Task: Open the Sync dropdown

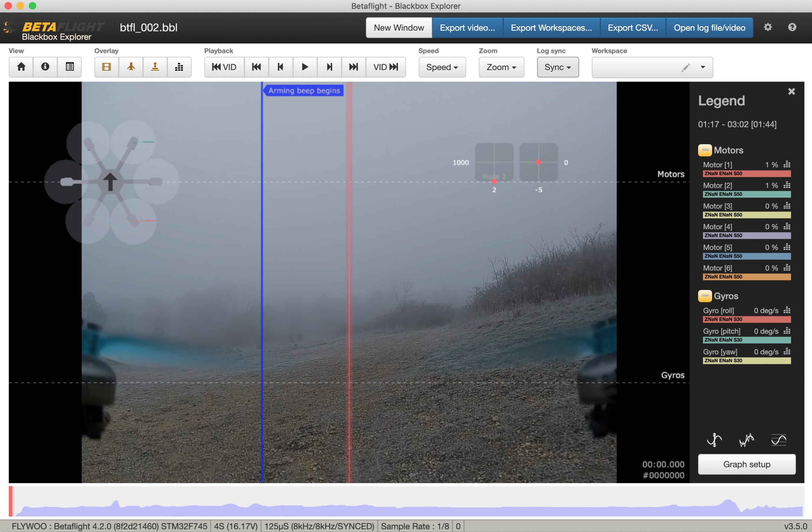Action: tap(558, 67)
